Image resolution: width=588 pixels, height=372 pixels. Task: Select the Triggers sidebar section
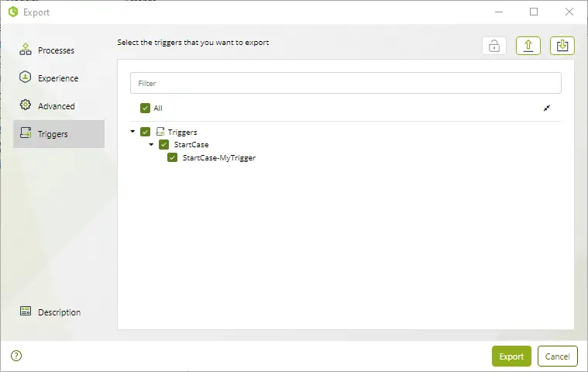[59, 134]
